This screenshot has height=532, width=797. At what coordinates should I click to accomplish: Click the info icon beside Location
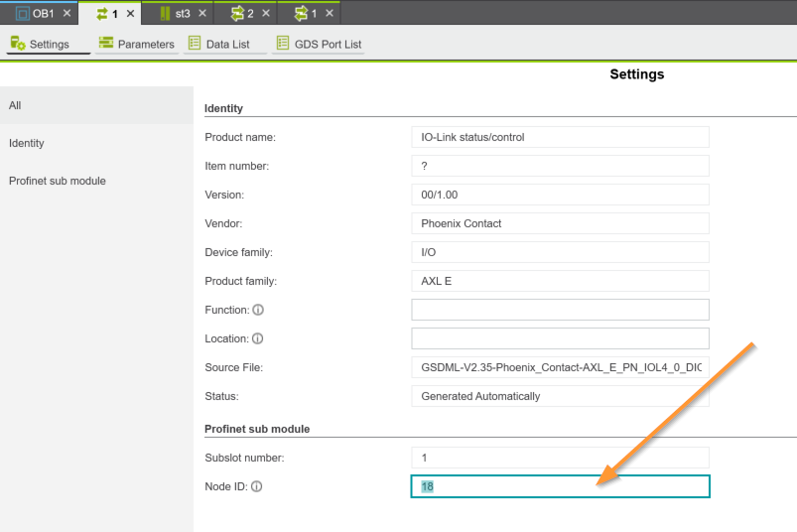[x=257, y=338]
